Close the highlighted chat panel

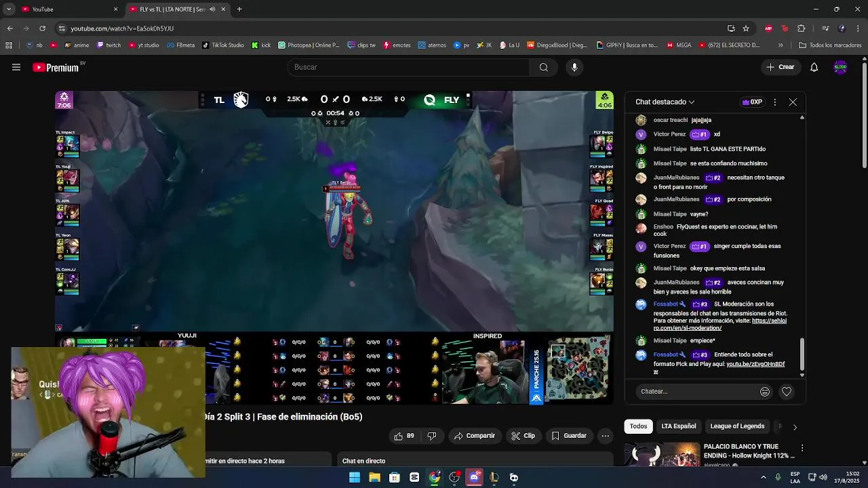pos(793,102)
